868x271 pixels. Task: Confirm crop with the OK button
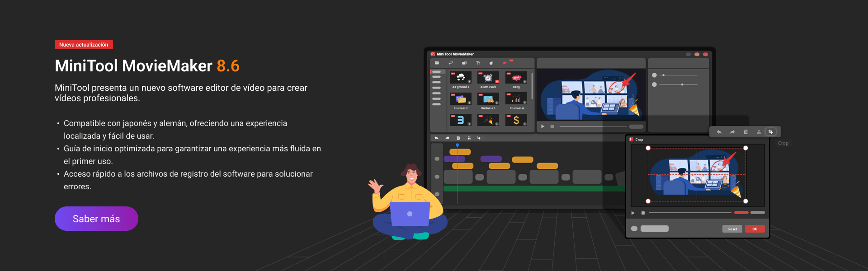(x=755, y=229)
